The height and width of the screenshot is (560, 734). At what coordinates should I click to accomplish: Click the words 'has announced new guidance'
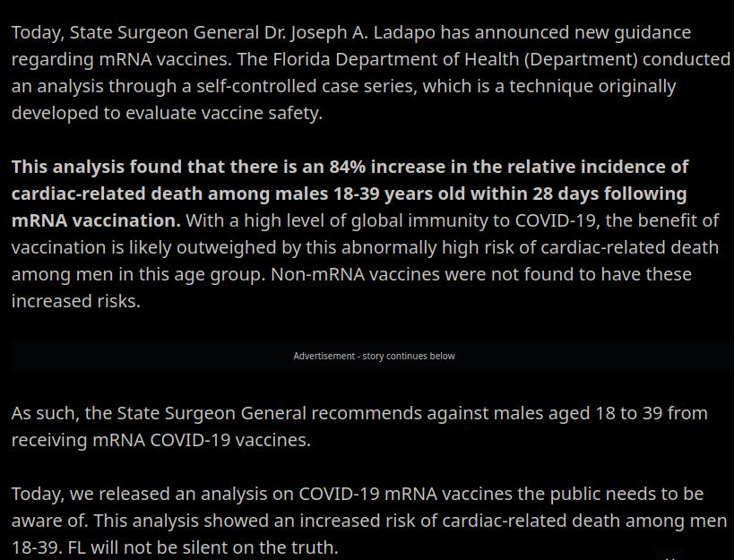(566, 33)
